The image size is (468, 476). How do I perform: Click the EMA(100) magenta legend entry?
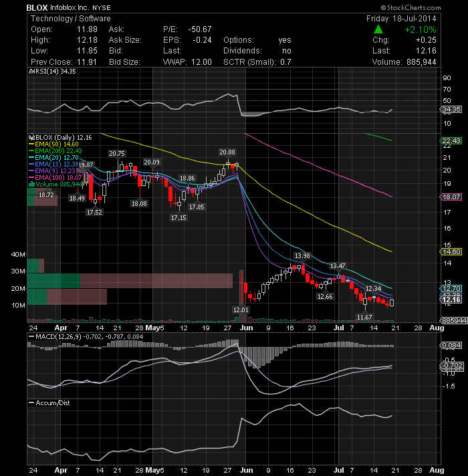coord(55,178)
